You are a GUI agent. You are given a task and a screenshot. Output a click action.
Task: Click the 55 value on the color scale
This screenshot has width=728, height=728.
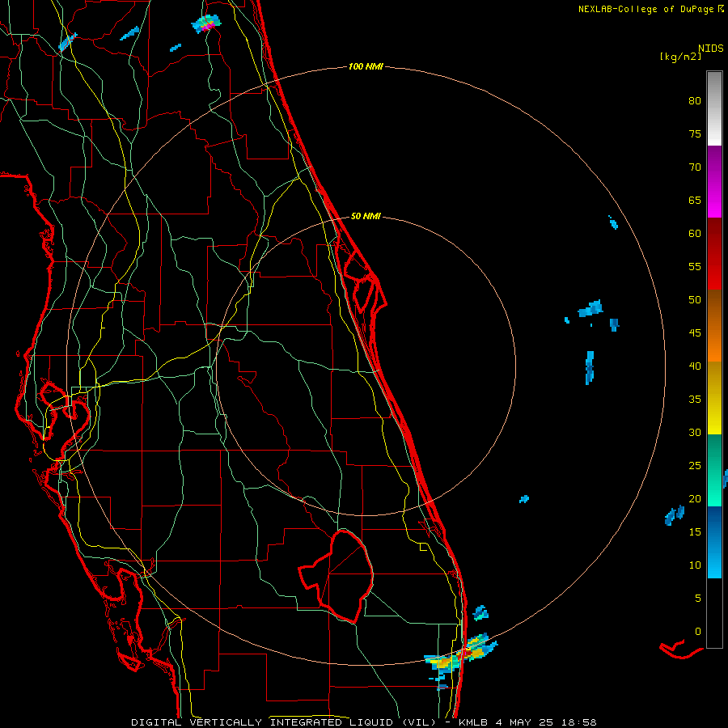tap(695, 266)
